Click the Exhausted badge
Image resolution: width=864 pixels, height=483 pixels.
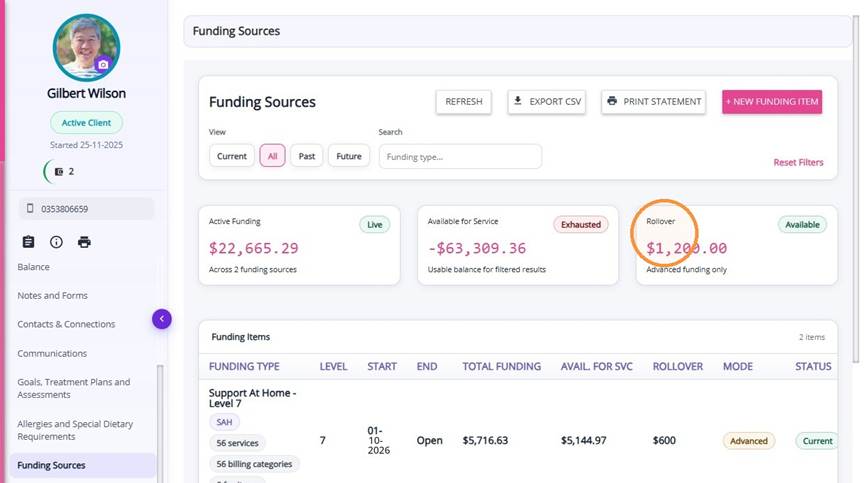[x=581, y=225]
